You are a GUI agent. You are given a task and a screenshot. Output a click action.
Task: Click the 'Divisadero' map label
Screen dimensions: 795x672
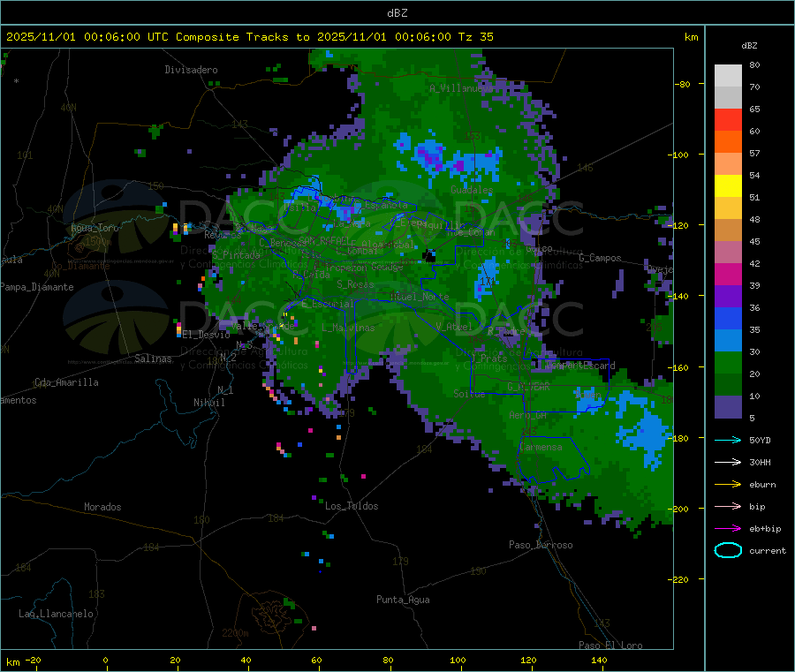pos(191,70)
